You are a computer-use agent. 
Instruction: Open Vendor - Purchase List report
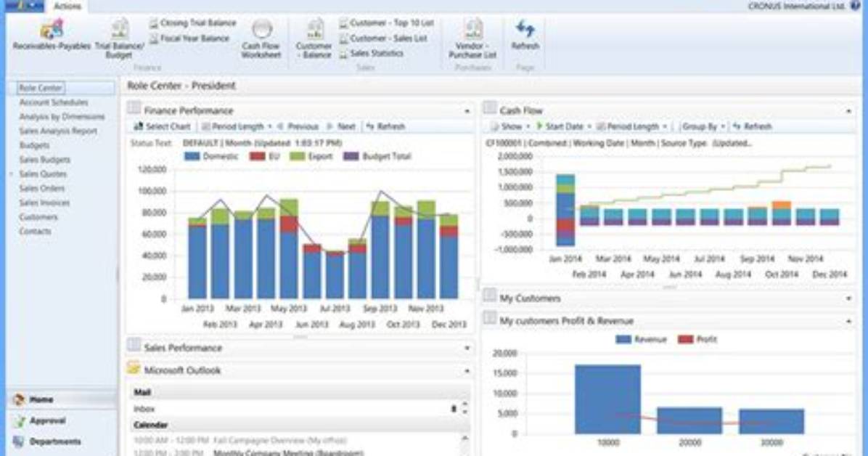(x=472, y=38)
